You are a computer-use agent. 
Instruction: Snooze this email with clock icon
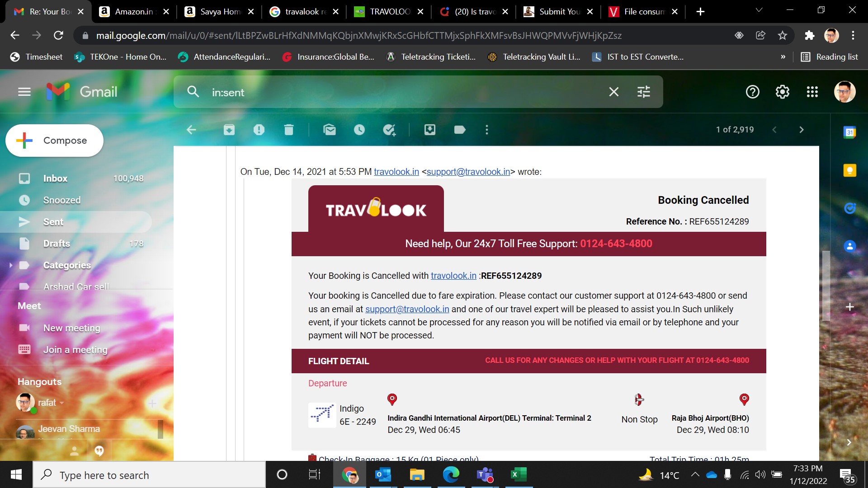[x=359, y=130]
